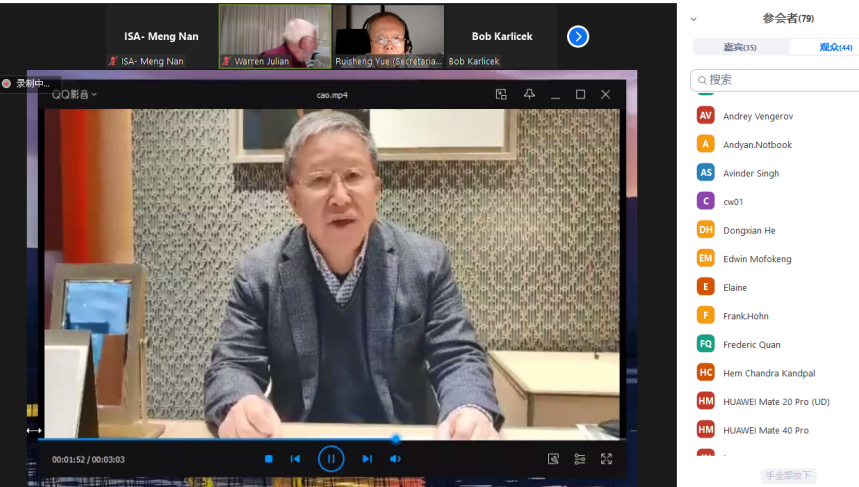
Task: Select Warren Julian's video thumbnail
Action: (x=275, y=36)
